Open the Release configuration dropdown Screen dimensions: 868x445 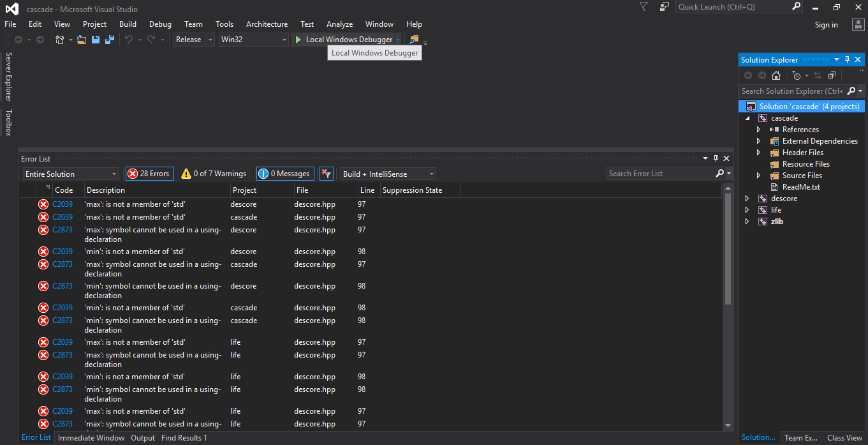click(x=194, y=40)
